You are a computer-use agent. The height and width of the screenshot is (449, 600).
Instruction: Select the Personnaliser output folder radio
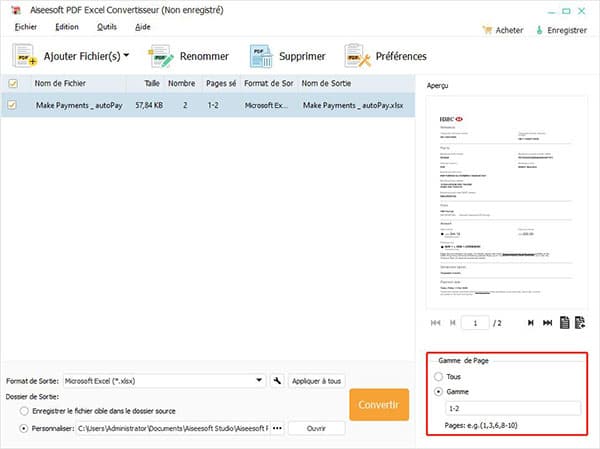tap(24, 428)
